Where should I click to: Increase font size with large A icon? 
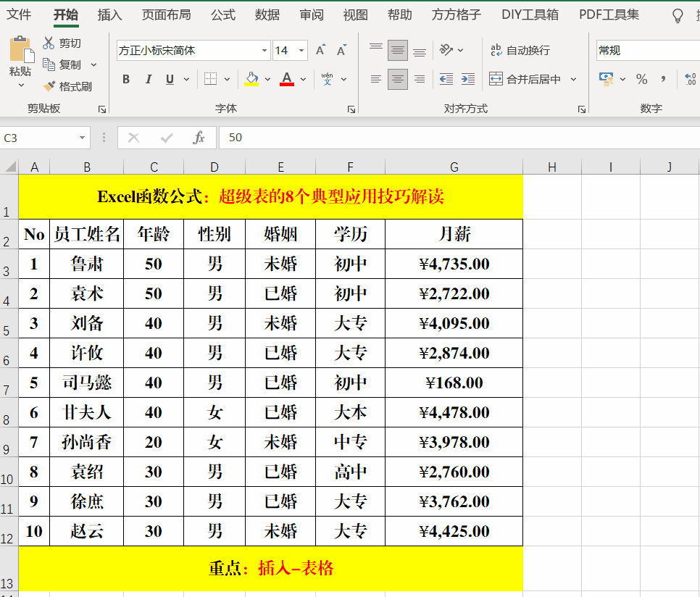click(x=320, y=51)
